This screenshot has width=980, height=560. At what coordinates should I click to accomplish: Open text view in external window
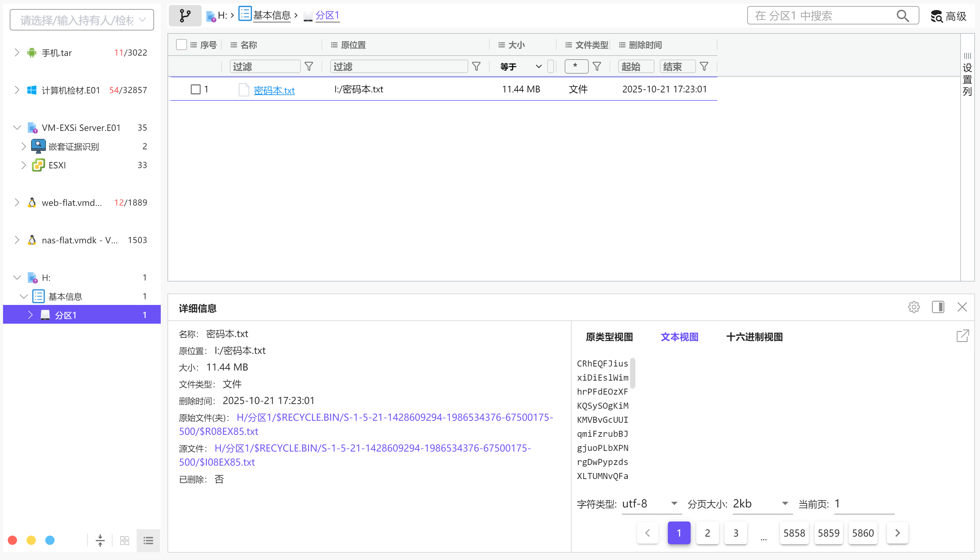(x=962, y=336)
